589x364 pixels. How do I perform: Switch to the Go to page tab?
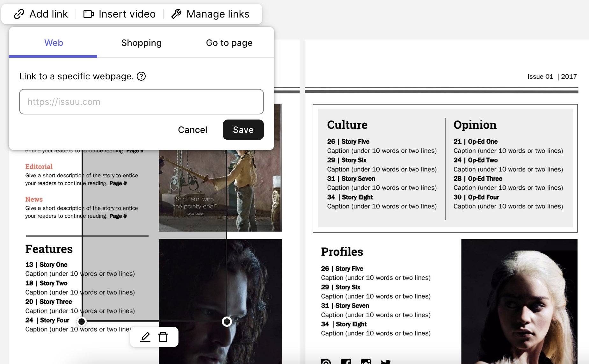pyautogui.click(x=229, y=43)
